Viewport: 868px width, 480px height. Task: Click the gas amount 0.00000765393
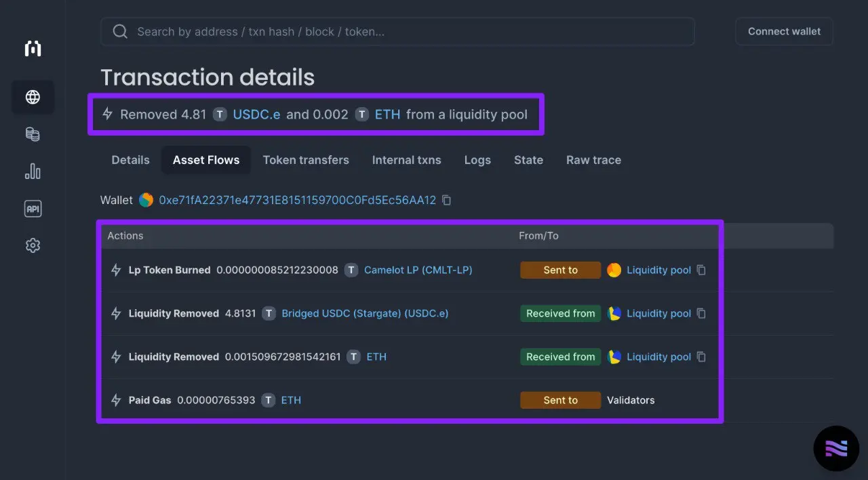[x=216, y=400]
